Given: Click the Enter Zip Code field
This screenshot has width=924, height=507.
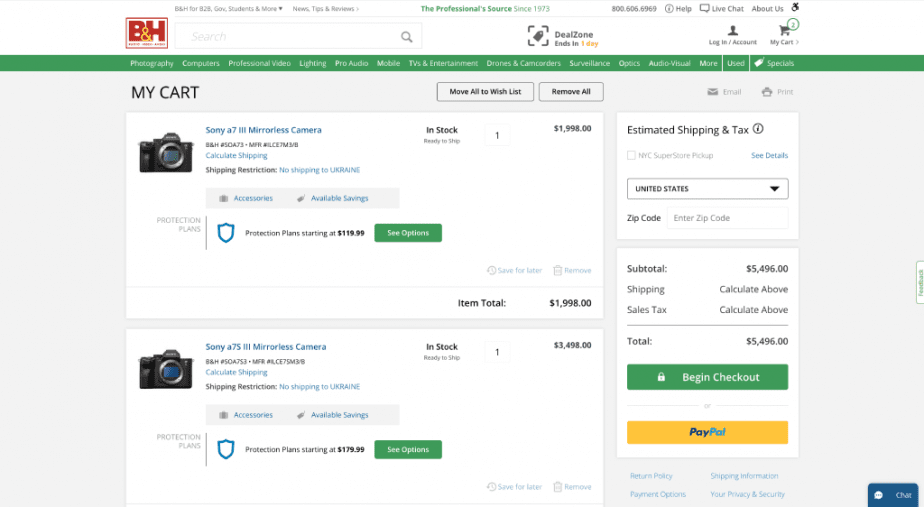Looking at the screenshot, I should (727, 218).
